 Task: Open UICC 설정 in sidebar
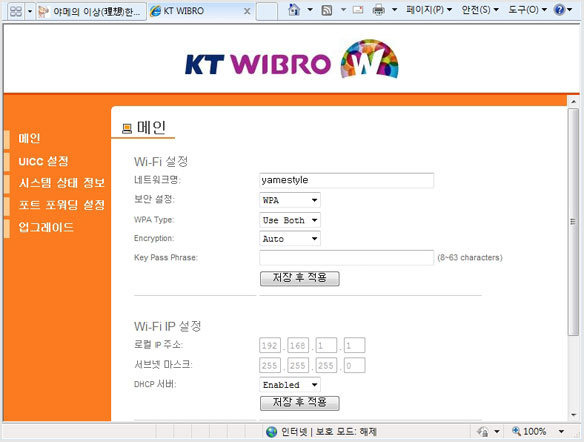click(44, 161)
